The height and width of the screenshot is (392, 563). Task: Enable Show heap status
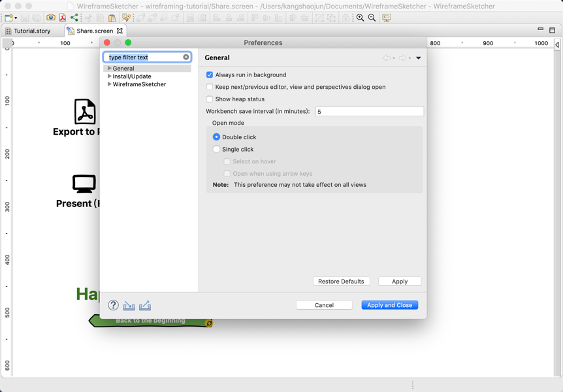(210, 99)
